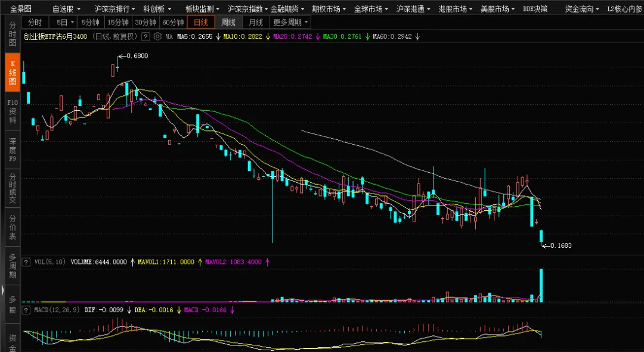Viewport: 644px width, 352px height.
Task: Expand the 沪深京指数 menu
Action: 247,8
